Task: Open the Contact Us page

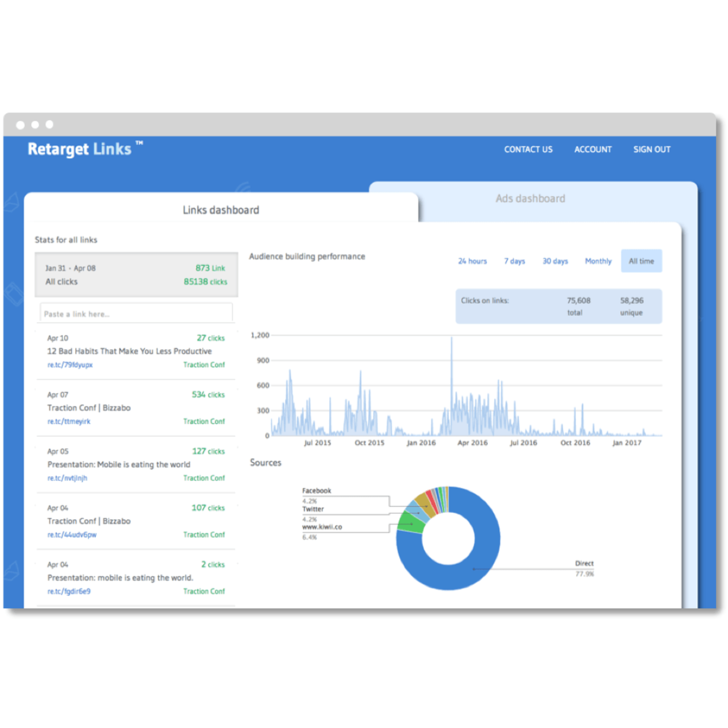Action: pos(528,150)
